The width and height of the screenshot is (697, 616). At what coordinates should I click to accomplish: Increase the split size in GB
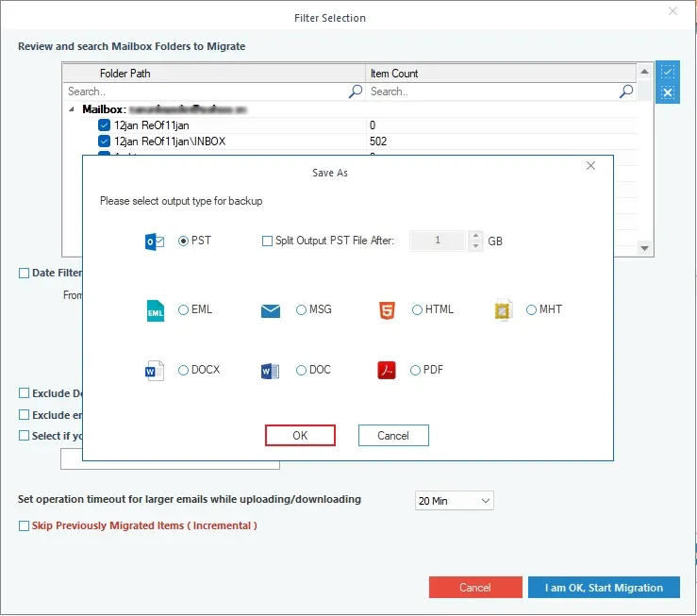pyautogui.click(x=475, y=236)
